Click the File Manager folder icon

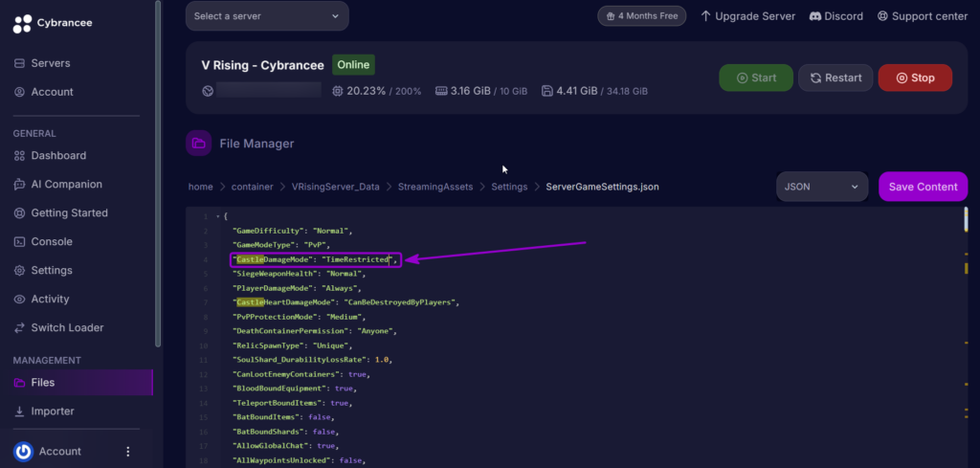(x=199, y=144)
